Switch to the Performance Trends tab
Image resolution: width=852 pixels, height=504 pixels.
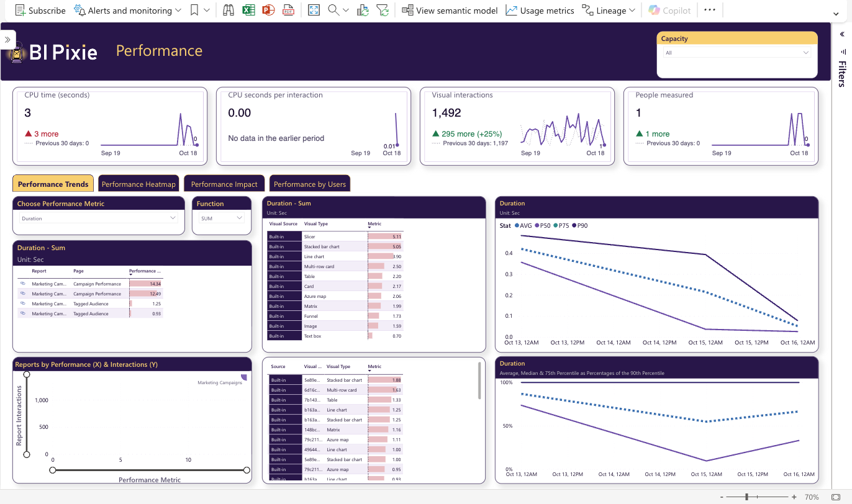tap(53, 184)
